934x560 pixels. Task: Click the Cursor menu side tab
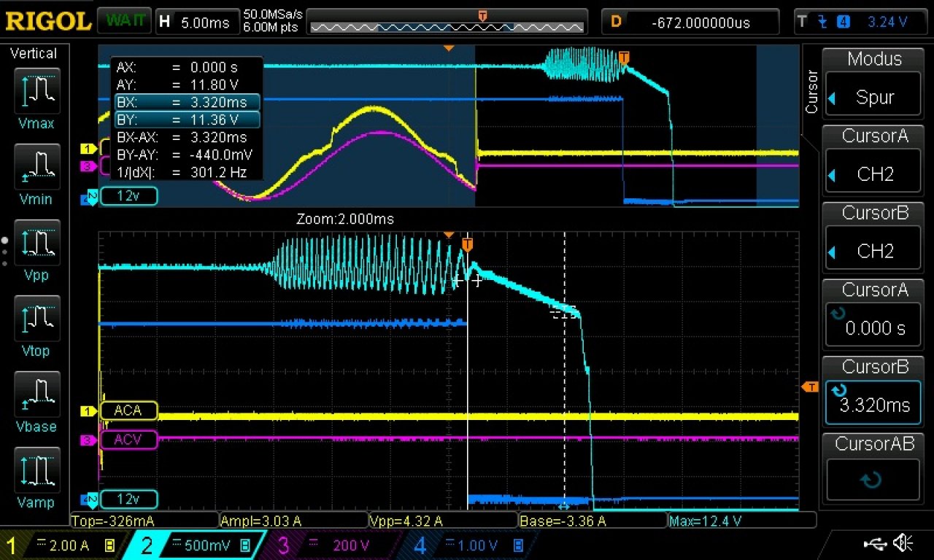pyautogui.click(x=811, y=91)
